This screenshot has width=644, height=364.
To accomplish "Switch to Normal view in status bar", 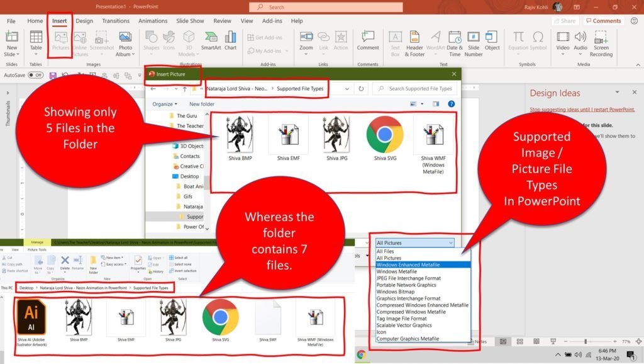I will click(502, 341).
